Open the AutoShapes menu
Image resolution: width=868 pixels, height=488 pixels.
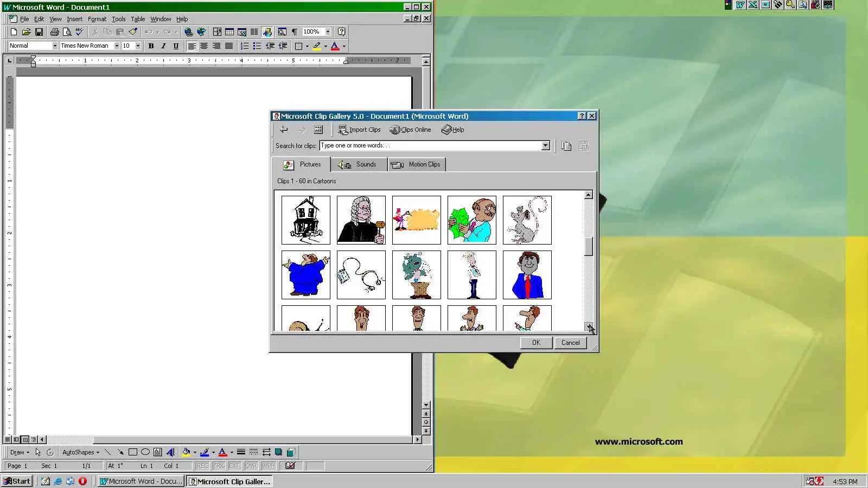81,452
